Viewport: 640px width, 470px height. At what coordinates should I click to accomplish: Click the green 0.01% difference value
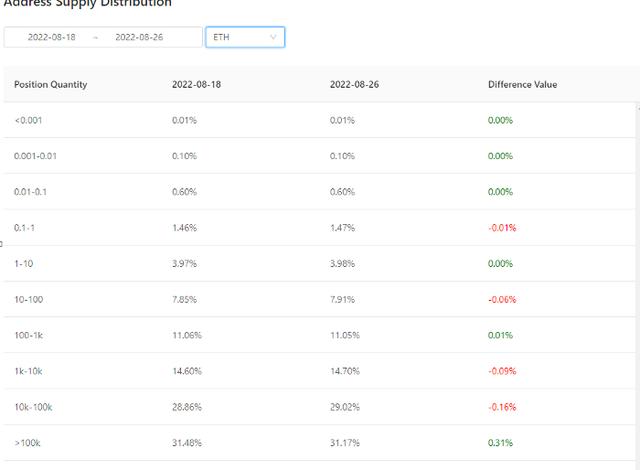pyautogui.click(x=500, y=335)
